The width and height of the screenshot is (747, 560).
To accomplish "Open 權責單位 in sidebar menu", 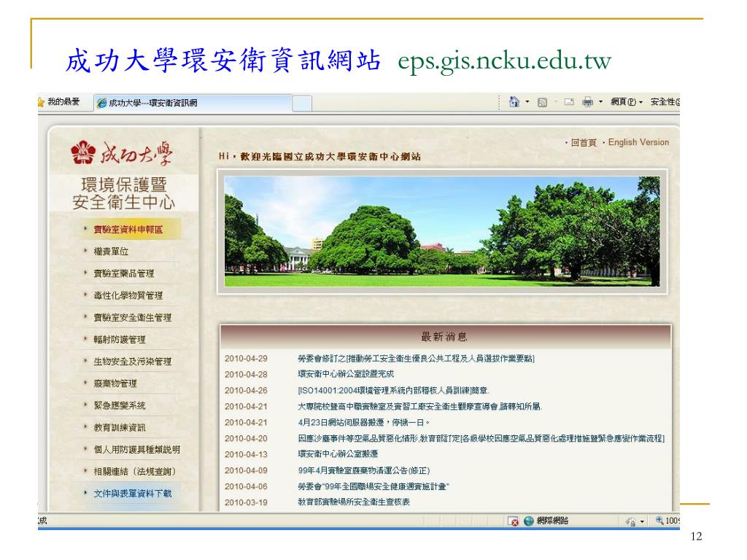I will pos(111,252).
